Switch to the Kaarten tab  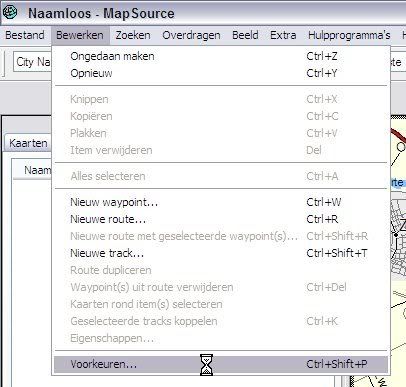28,143
